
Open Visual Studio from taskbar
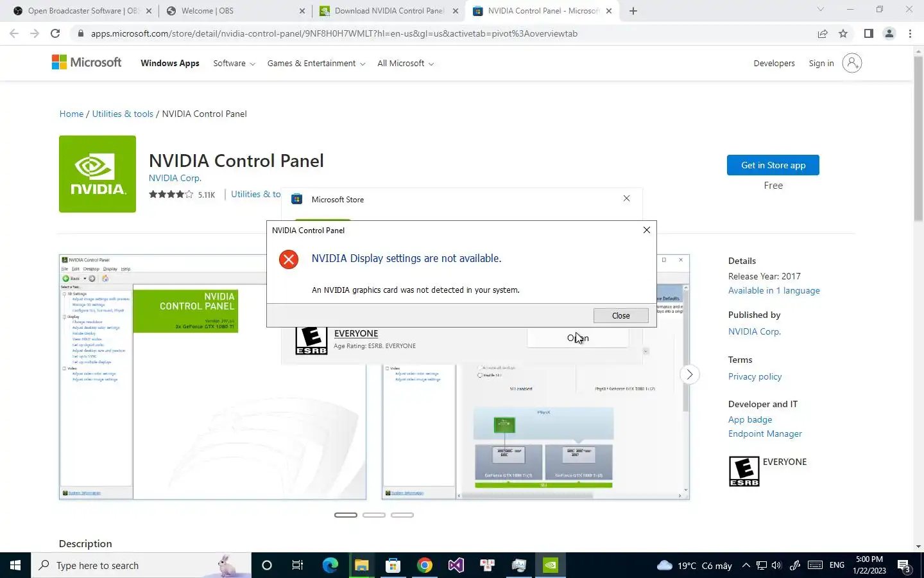click(456, 565)
